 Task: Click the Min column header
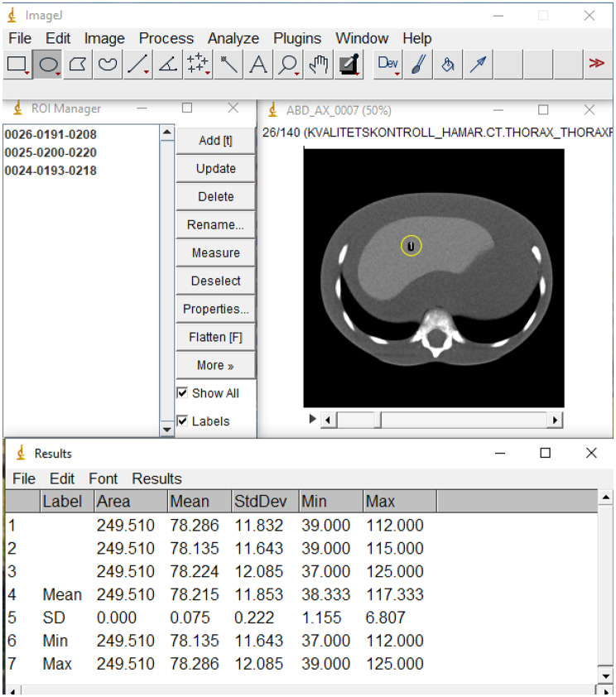331,502
